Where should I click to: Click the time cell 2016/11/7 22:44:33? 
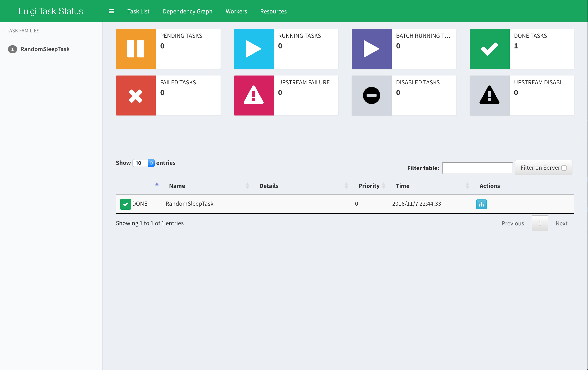click(416, 204)
